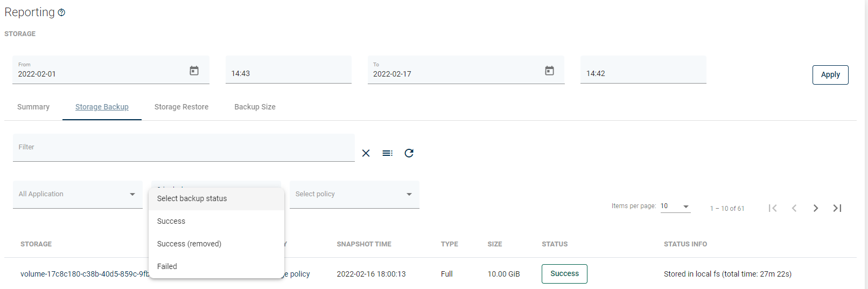
Task: Open the To date calendar picker
Action: [549, 71]
